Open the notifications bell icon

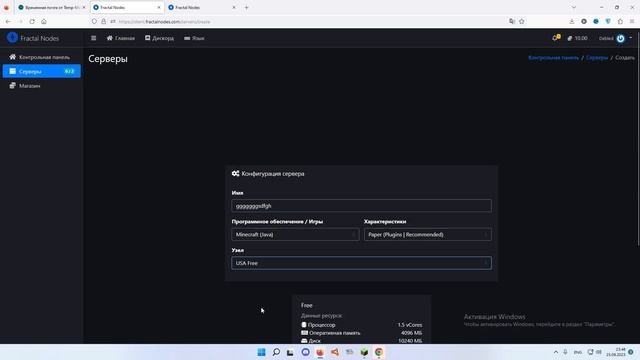click(555, 38)
